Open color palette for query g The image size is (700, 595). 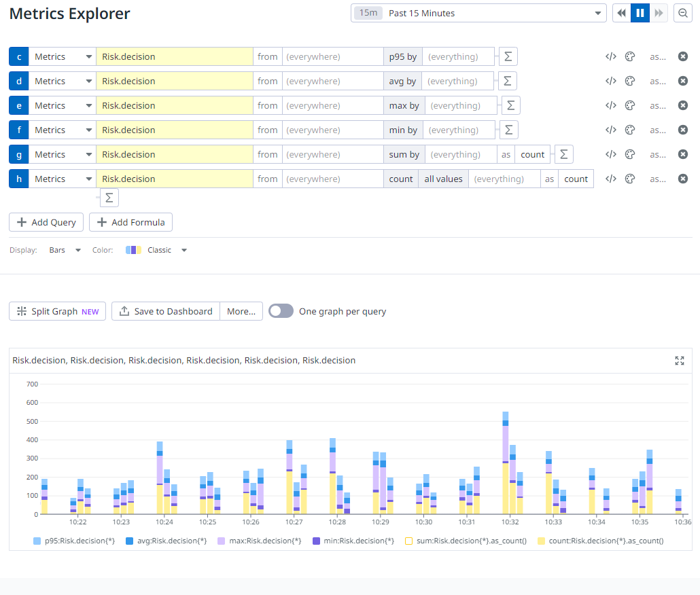[630, 155]
